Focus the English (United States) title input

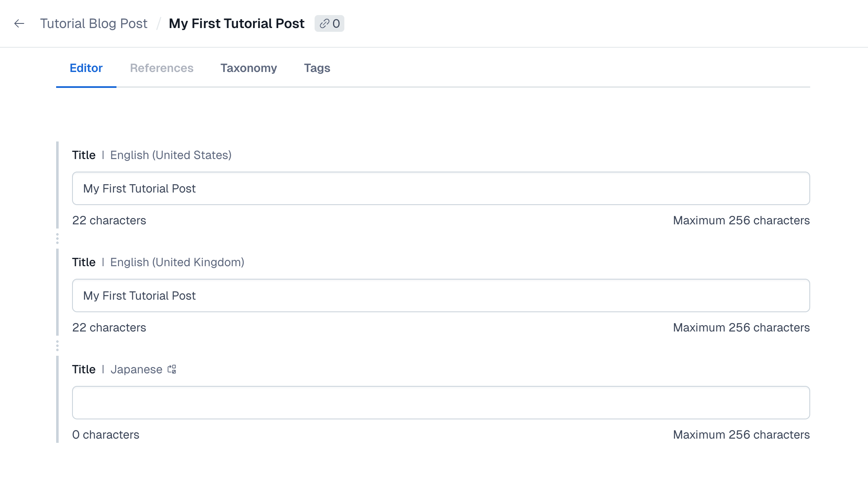click(x=441, y=188)
